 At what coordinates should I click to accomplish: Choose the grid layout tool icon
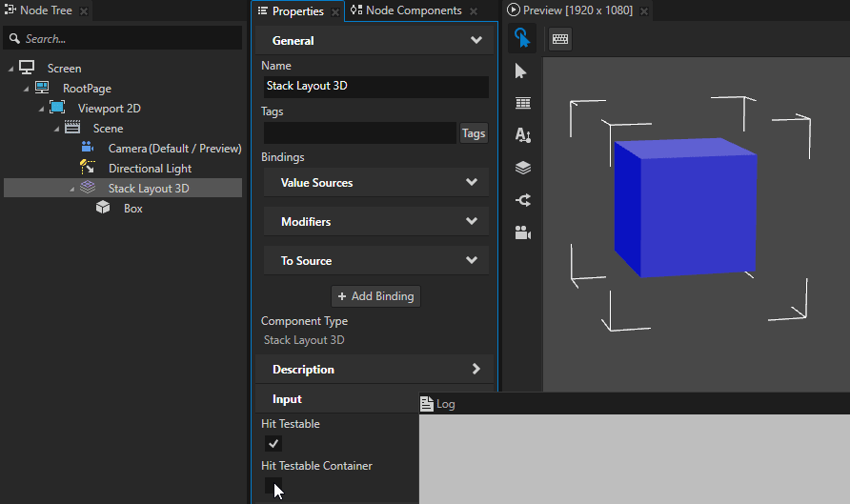click(522, 103)
